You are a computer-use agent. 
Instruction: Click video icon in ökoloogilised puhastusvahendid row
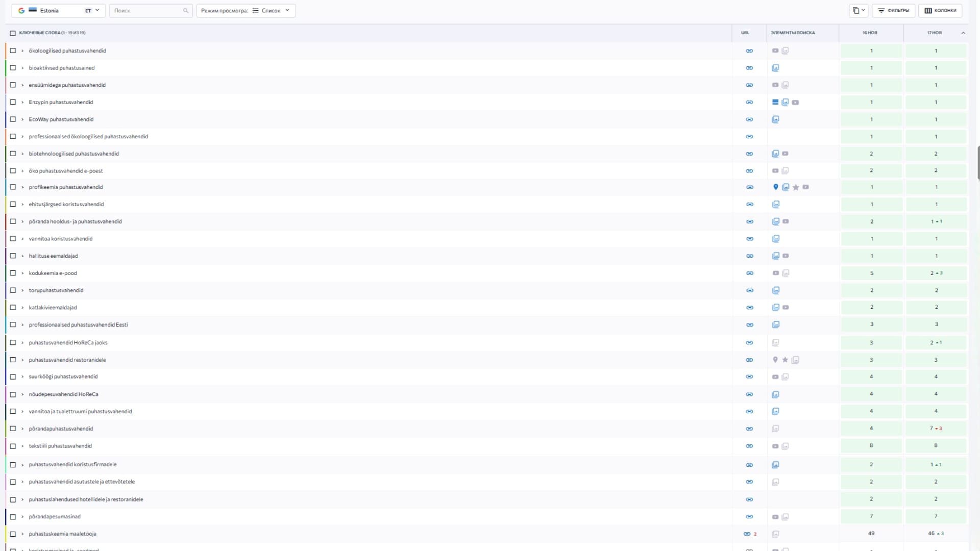775,51
